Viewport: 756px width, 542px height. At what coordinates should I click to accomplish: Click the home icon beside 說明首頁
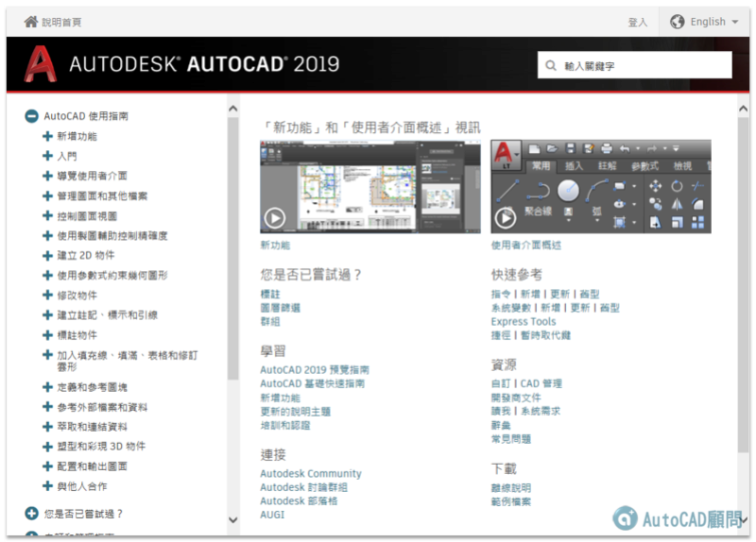point(31,22)
